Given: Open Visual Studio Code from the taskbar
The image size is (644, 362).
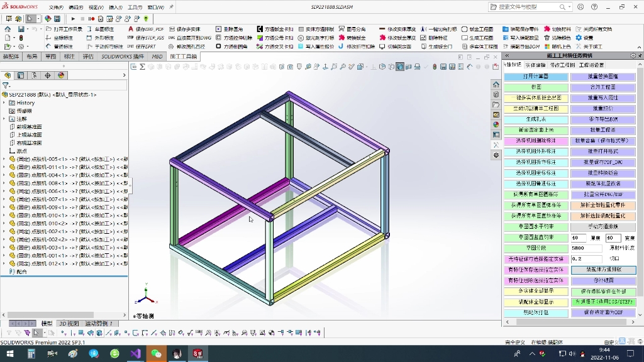Looking at the screenshot, I should point(136,354).
